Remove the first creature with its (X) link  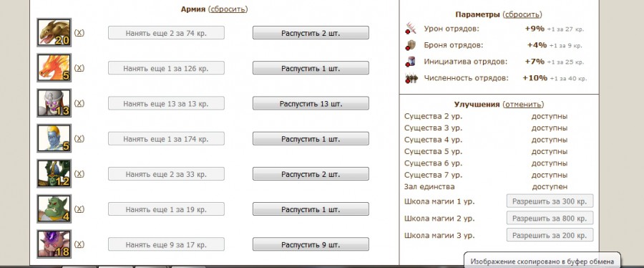[x=79, y=32]
